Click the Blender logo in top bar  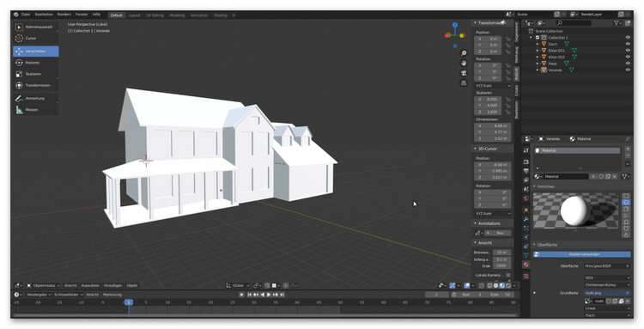pyautogui.click(x=15, y=15)
